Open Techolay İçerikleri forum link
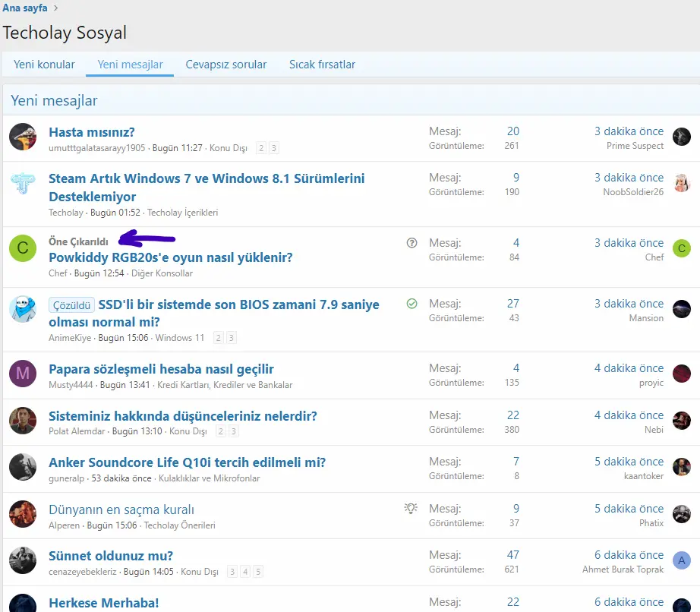This screenshot has height=612, width=700. coord(182,213)
